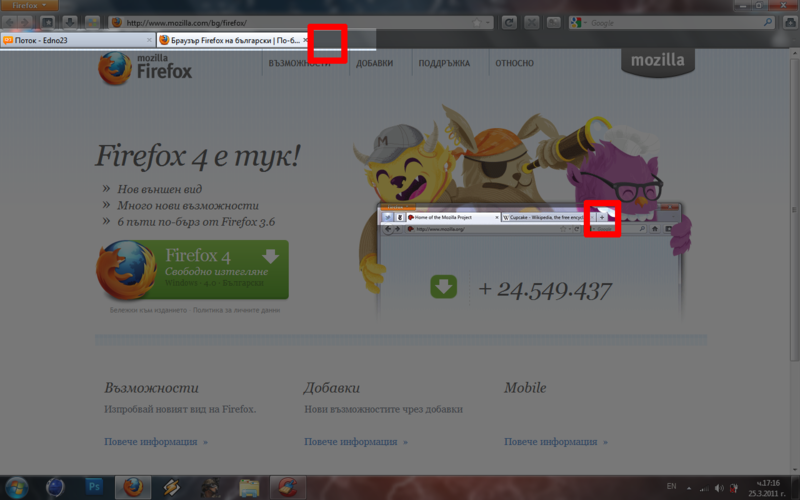Screen dimensions: 800x500
Task: Go back with the back arrow button
Action: pos(10,22)
